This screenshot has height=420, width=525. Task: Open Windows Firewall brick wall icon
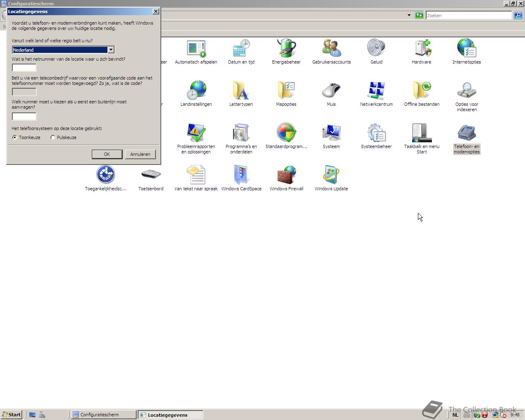(x=286, y=175)
